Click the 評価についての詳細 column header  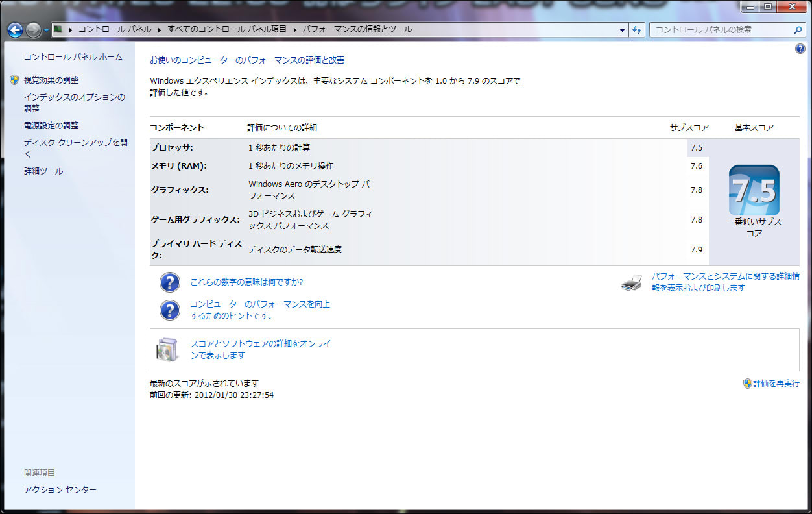click(282, 128)
